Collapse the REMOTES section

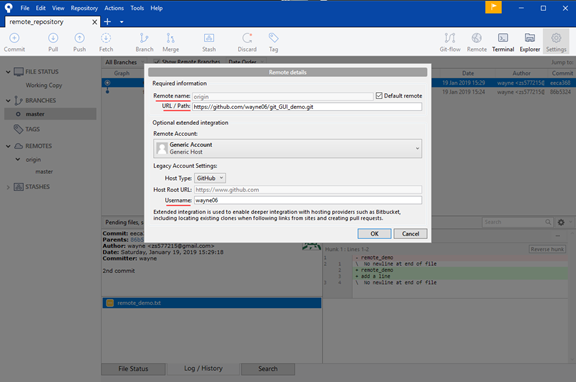tap(8, 146)
